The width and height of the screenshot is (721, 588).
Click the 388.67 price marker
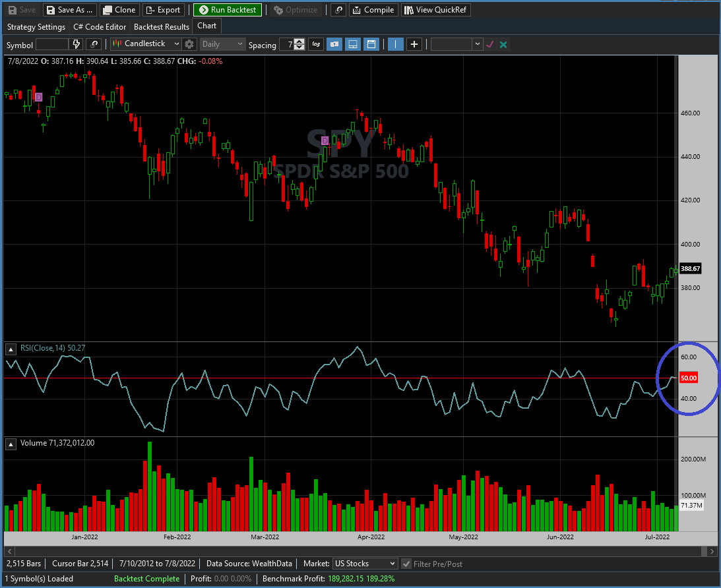(x=690, y=269)
